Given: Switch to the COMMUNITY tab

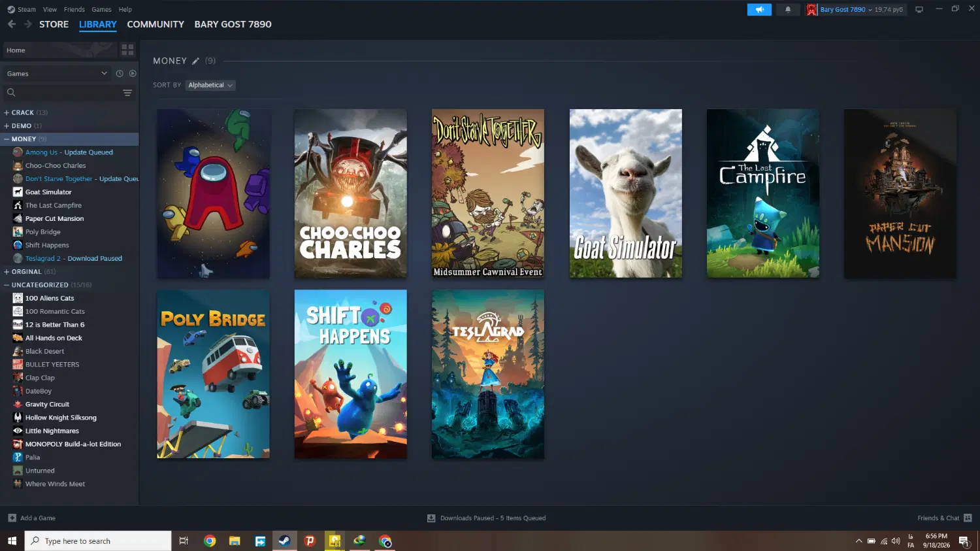Looking at the screenshot, I should tap(155, 24).
